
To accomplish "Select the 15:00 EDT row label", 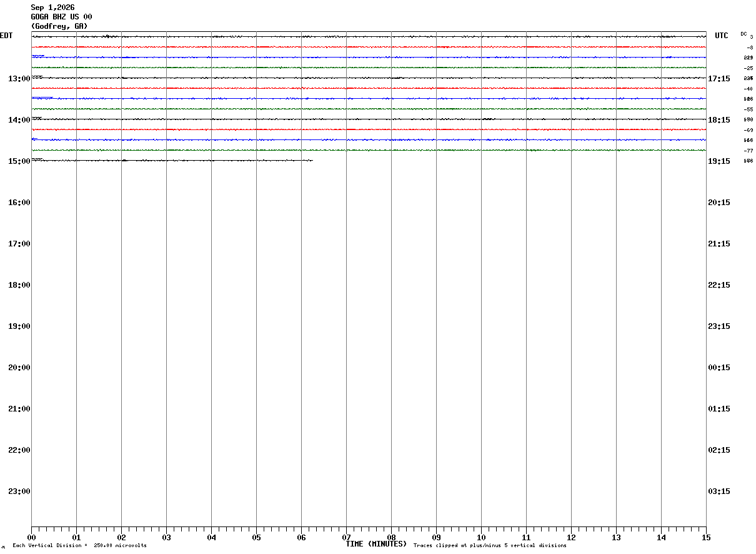I will (19, 161).
